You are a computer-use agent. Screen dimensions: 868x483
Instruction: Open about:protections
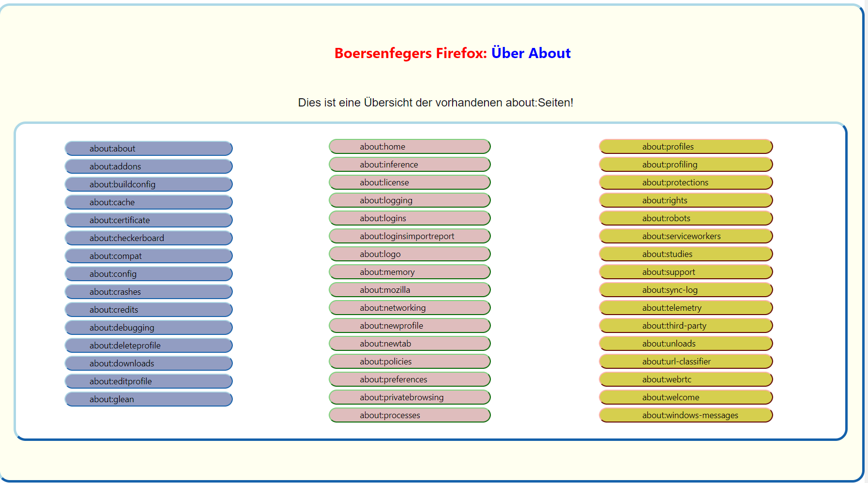[686, 182]
